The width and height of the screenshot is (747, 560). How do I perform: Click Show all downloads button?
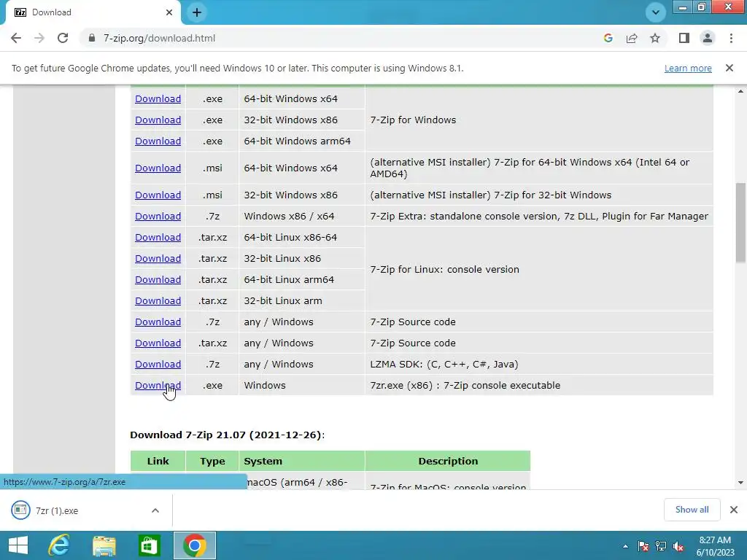click(x=692, y=510)
